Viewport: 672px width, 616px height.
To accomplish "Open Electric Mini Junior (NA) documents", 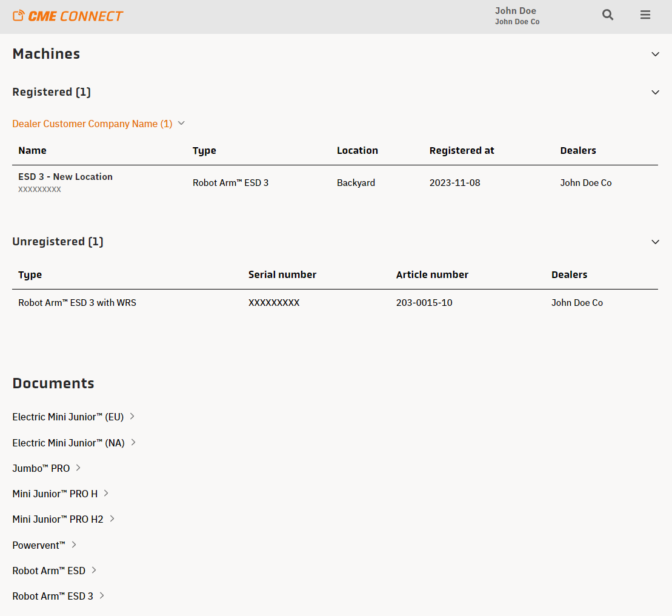I will click(68, 443).
